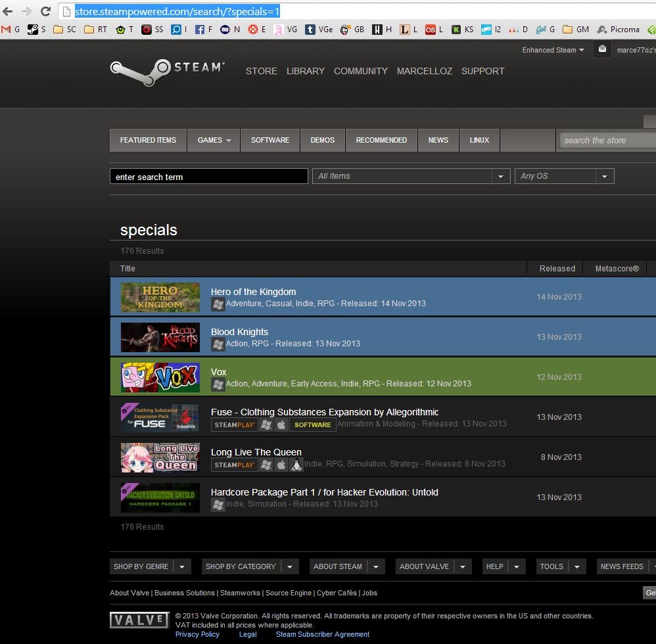656x644 pixels.
Task: Click the Software tag badge in the Fuse row
Action: [312, 425]
